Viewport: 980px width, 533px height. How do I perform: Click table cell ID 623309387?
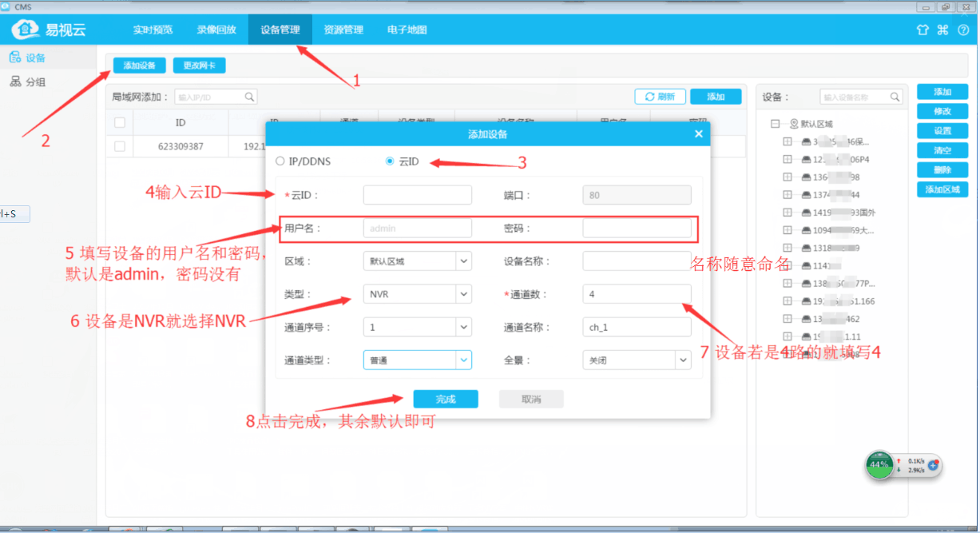181,147
